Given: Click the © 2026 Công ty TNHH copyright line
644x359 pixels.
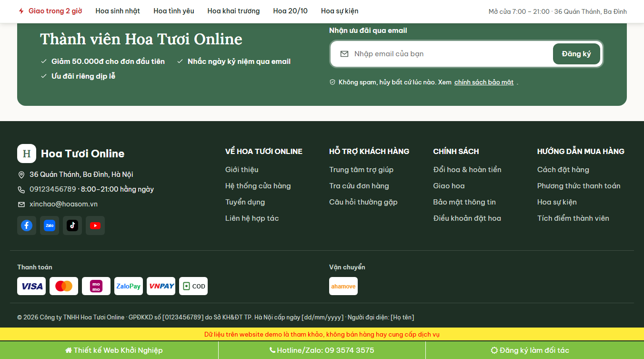Looking at the screenshot, I should click(x=216, y=318).
